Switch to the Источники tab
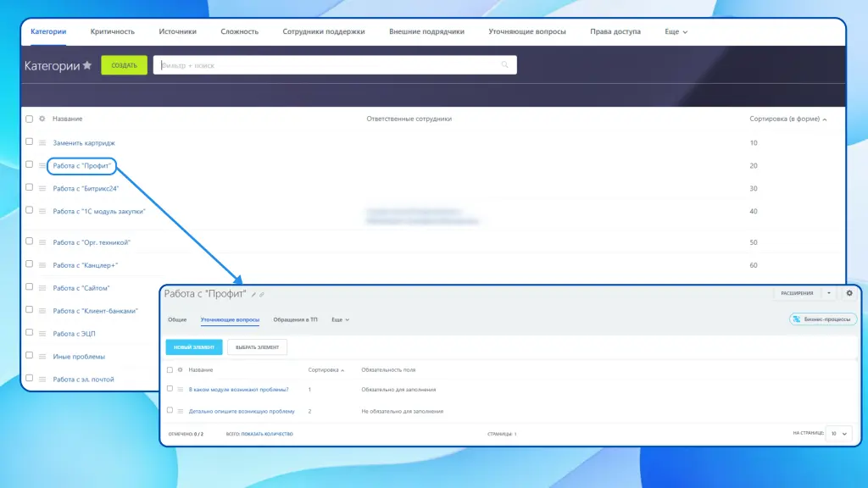This screenshot has width=868, height=488. (178, 31)
